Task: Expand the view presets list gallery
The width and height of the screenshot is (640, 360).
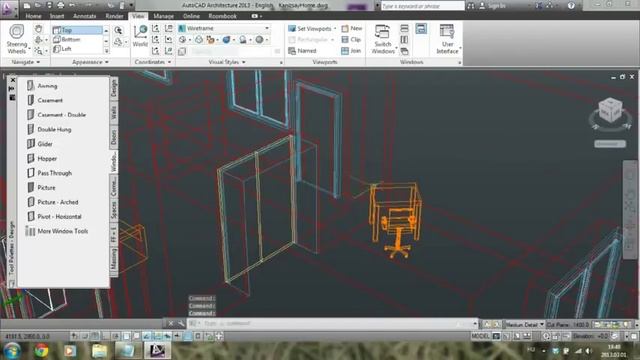Action: [x=106, y=51]
